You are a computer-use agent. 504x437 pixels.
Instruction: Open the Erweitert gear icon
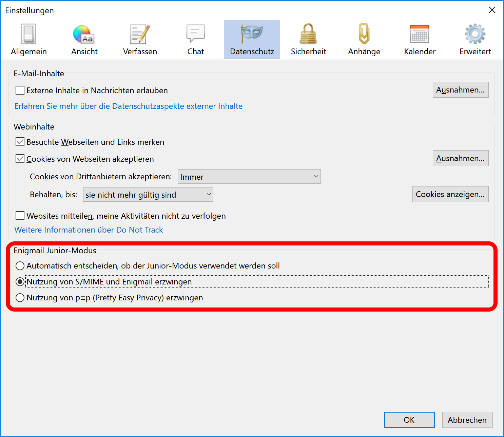(475, 34)
